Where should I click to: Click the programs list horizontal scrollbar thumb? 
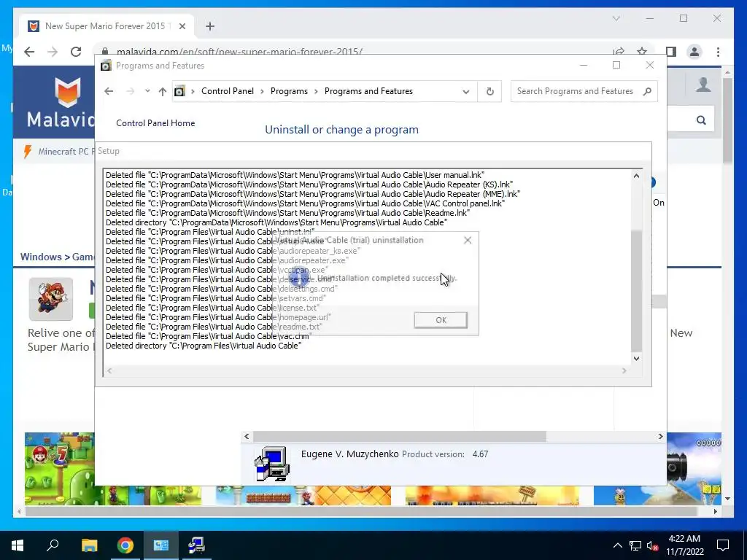399,436
